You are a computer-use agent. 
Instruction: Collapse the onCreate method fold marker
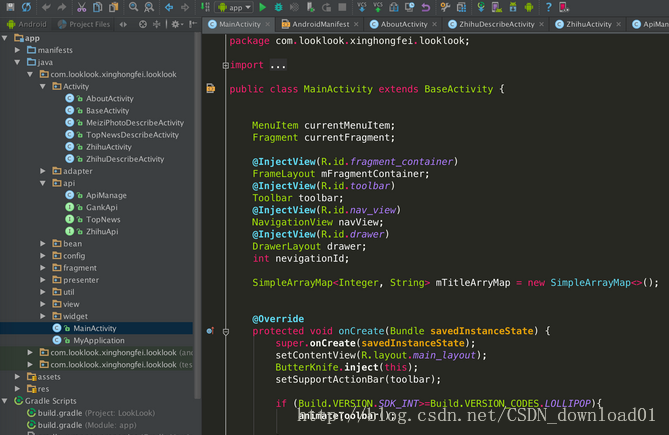click(x=226, y=331)
